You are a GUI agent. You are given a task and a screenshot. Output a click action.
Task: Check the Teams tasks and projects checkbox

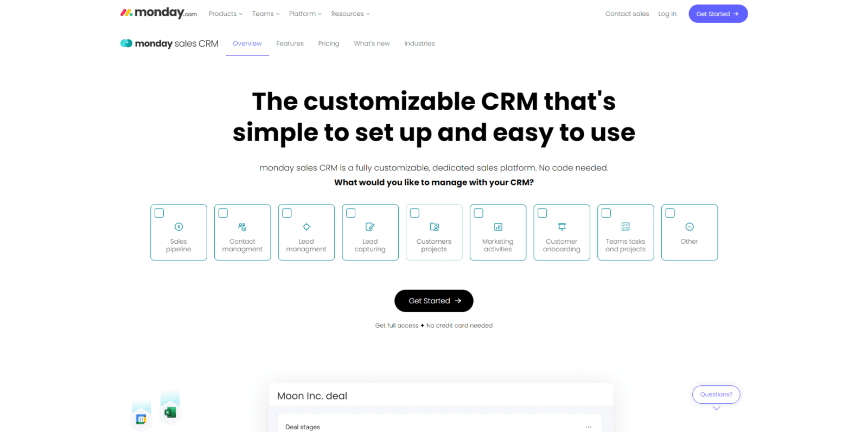607,213
